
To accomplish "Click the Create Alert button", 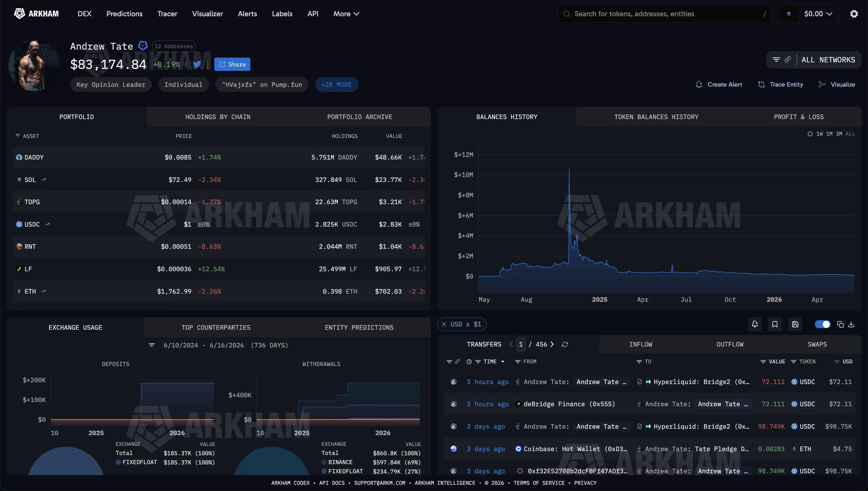I will pos(719,85).
